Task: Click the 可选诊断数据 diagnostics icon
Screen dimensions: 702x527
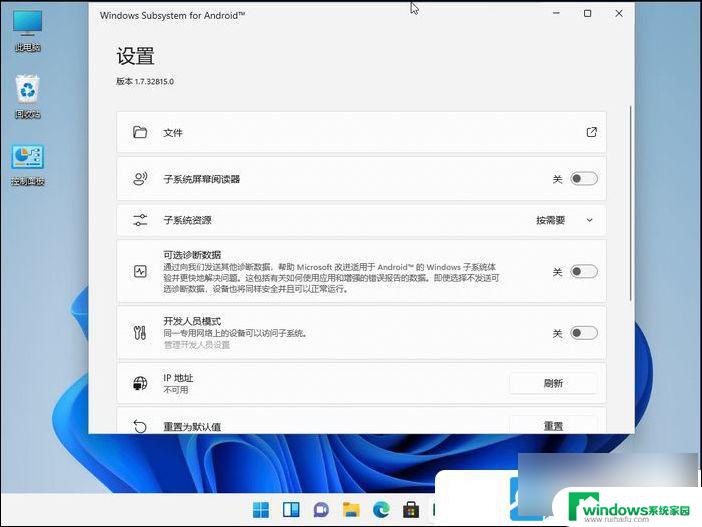Action: pos(140,271)
